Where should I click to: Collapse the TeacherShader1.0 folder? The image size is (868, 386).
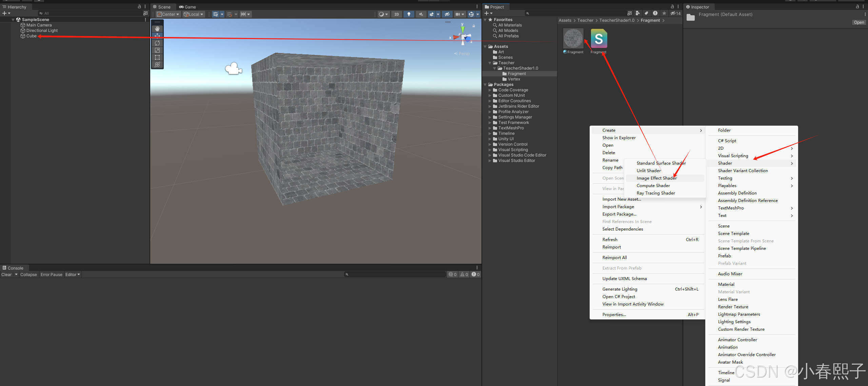click(x=494, y=68)
